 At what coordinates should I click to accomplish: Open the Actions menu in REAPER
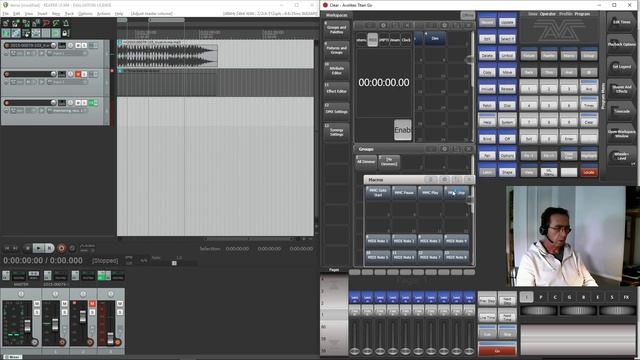click(x=104, y=13)
